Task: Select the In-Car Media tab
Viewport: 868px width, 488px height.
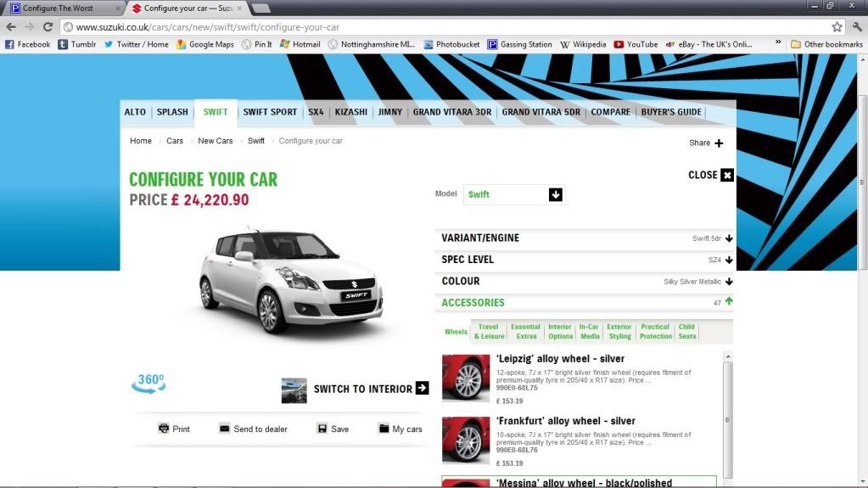Action: click(x=590, y=332)
